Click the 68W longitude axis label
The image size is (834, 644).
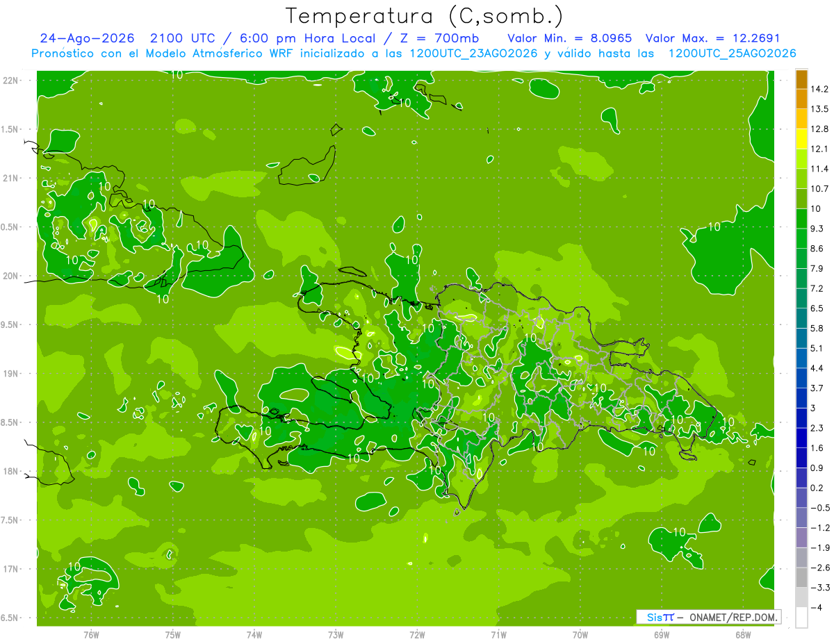(743, 635)
